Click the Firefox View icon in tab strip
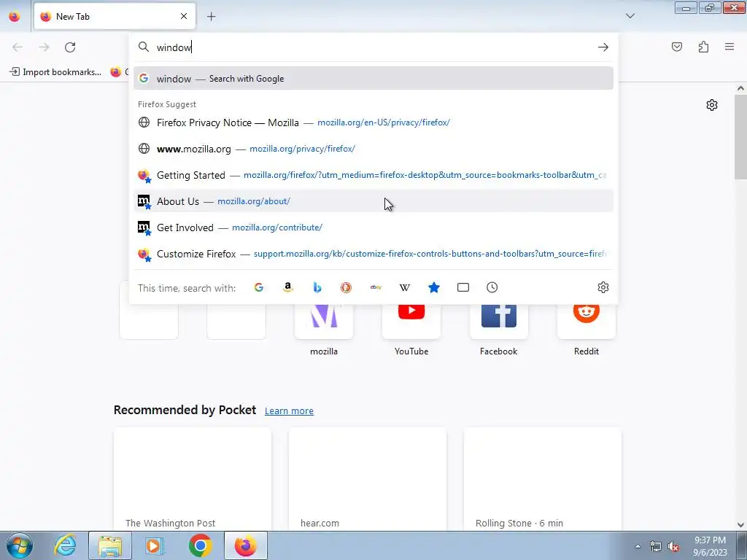The image size is (747, 560). [x=15, y=16]
